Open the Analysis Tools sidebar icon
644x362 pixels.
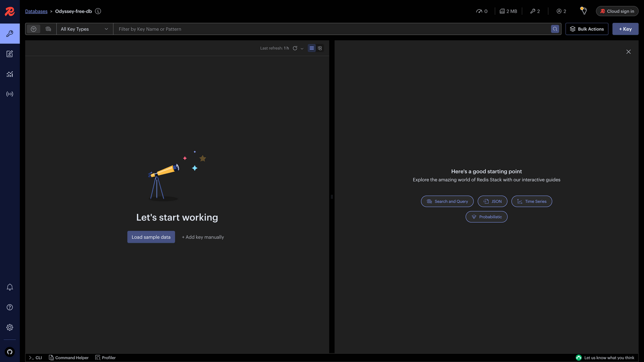[10, 74]
